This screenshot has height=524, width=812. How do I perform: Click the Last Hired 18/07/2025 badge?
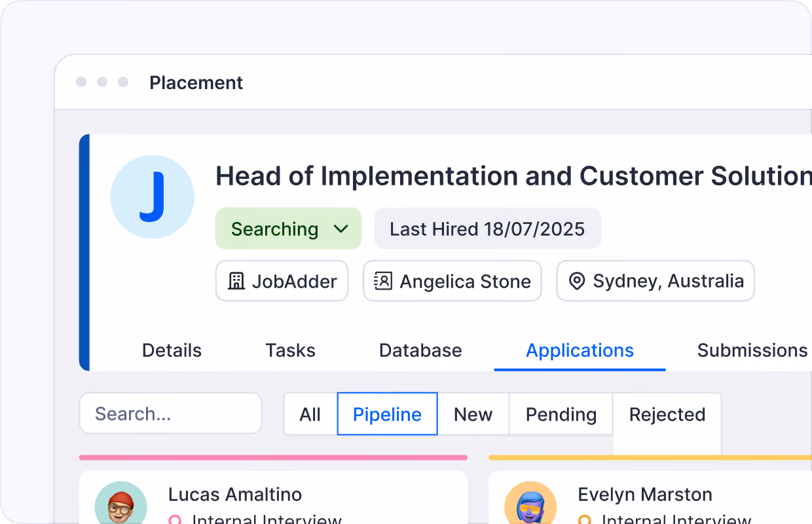click(x=487, y=229)
